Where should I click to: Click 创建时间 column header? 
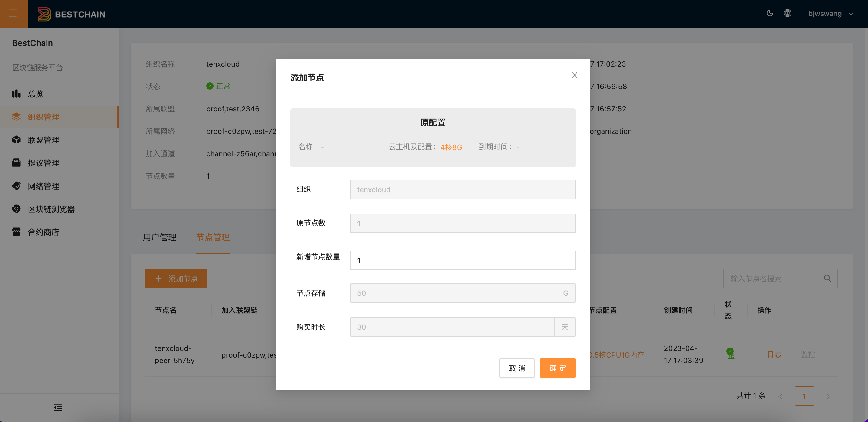click(x=678, y=310)
